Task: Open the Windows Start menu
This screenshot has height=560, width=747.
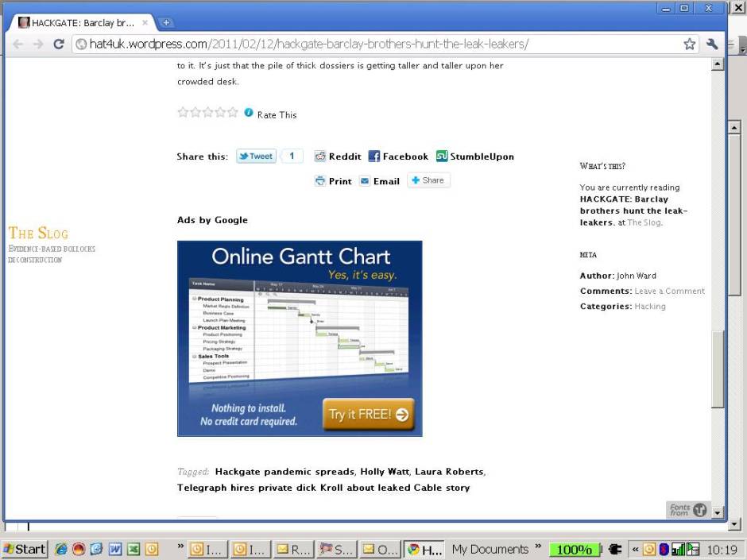Action: pyautogui.click(x=25, y=549)
